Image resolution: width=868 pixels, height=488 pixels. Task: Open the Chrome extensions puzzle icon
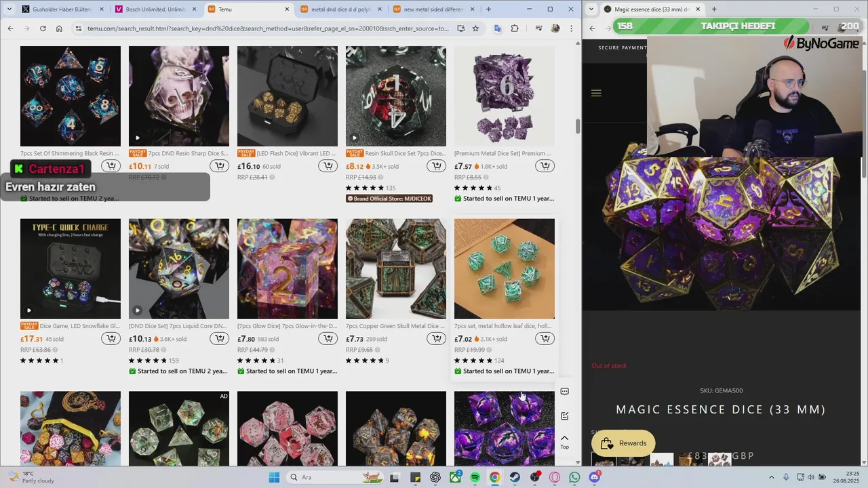pos(515,28)
